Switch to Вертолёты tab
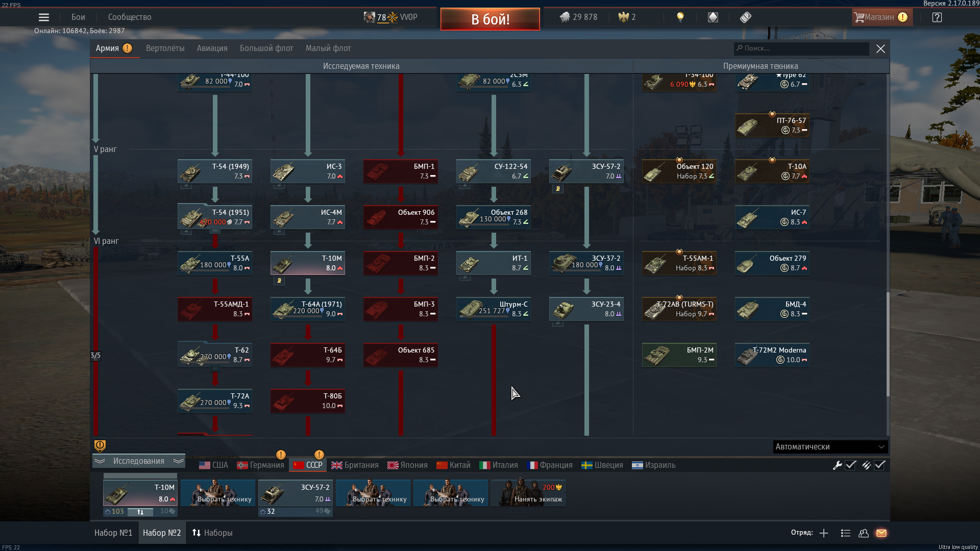Screen dimensions: 980x551 [165, 48]
